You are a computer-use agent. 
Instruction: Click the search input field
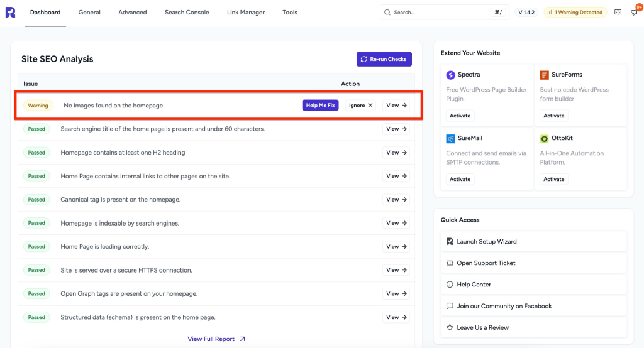click(440, 13)
